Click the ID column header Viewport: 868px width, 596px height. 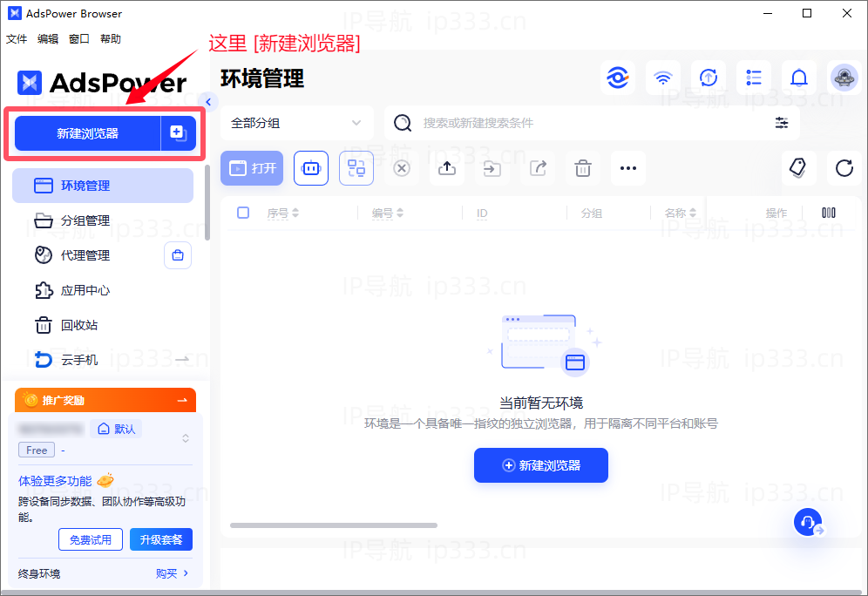(482, 213)
